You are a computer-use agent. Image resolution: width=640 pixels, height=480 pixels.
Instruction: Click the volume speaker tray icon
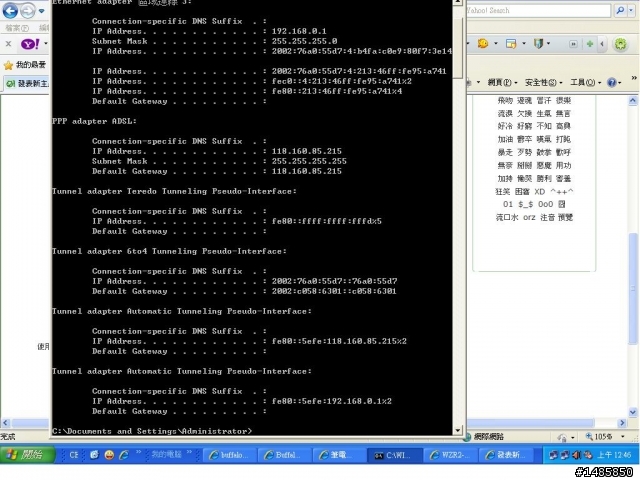pos(577,455)
